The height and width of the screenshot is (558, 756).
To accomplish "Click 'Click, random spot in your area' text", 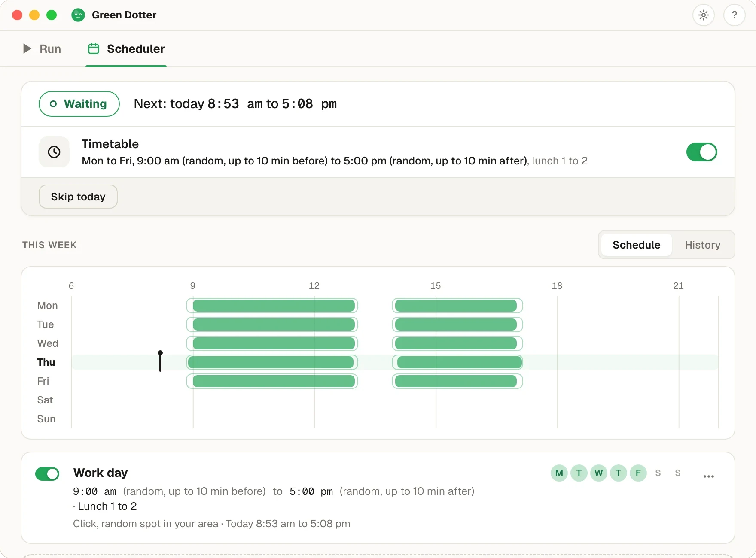I will [146, 524].
